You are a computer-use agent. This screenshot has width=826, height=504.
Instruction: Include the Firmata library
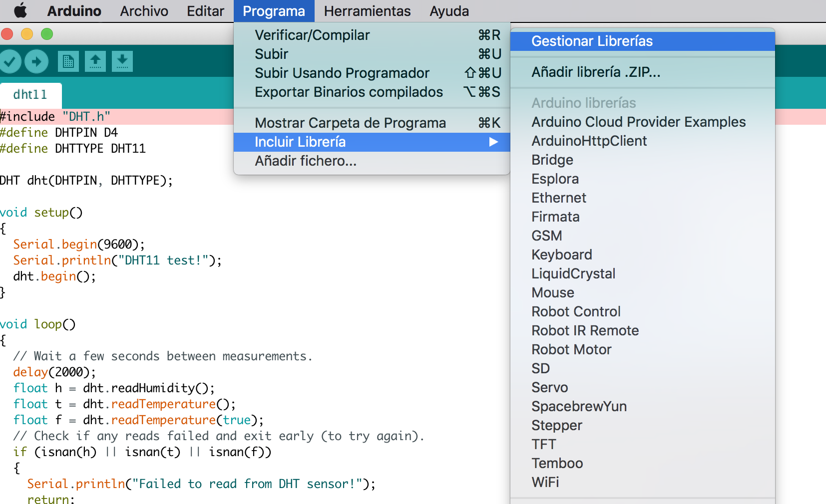[x=643, y=217]
